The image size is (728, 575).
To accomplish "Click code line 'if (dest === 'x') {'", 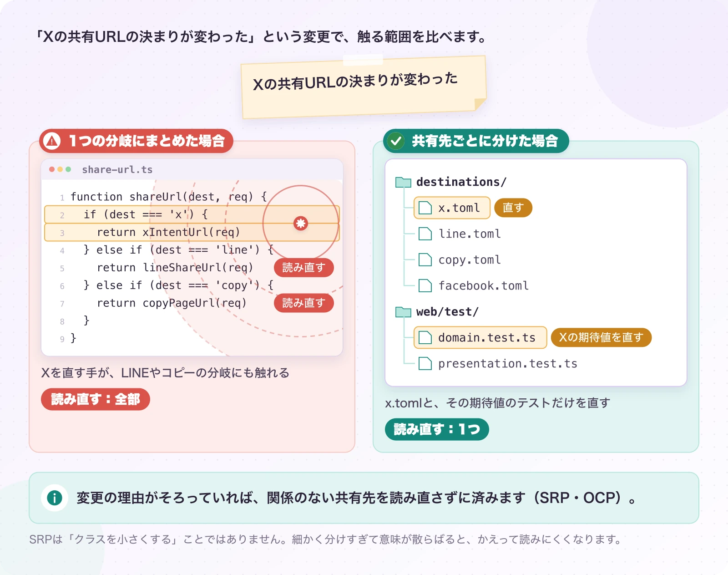I will [192, 214].
